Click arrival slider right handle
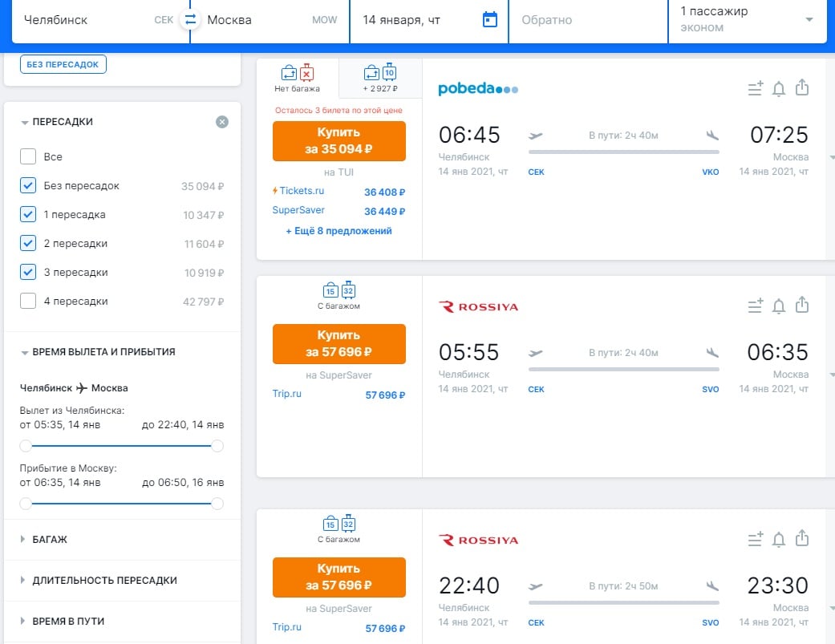Image resolution: width=835 pixels, height=644 pixels. (217, 504)
